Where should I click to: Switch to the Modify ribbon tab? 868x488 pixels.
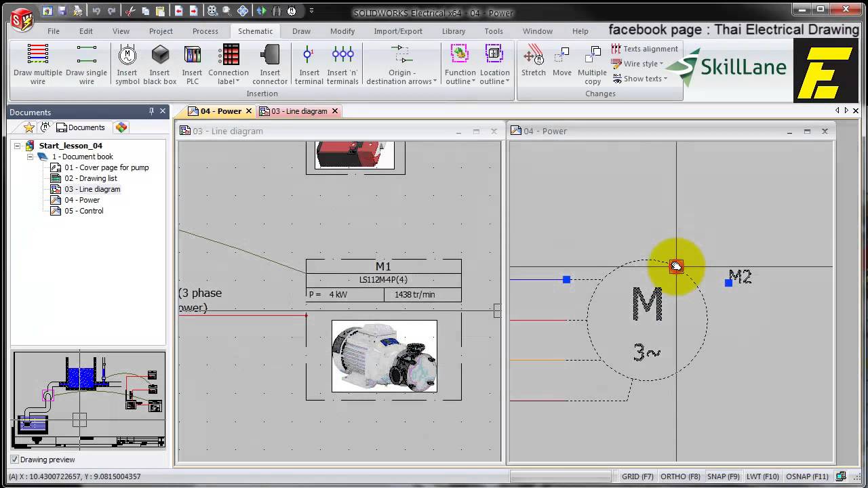[x=342, y=31]
